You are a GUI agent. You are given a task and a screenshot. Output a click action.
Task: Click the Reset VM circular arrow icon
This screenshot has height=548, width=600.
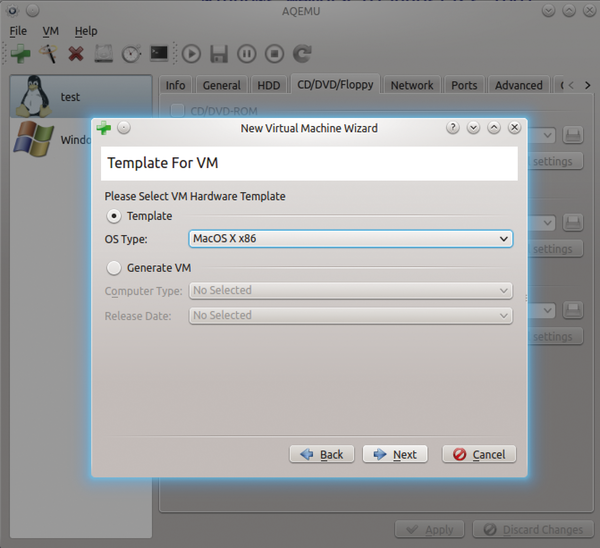302,53
